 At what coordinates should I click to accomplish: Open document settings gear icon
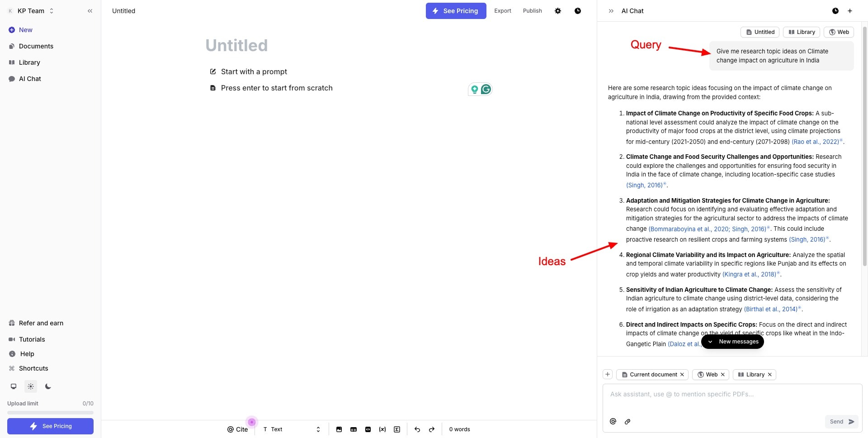tap(558, 11)
